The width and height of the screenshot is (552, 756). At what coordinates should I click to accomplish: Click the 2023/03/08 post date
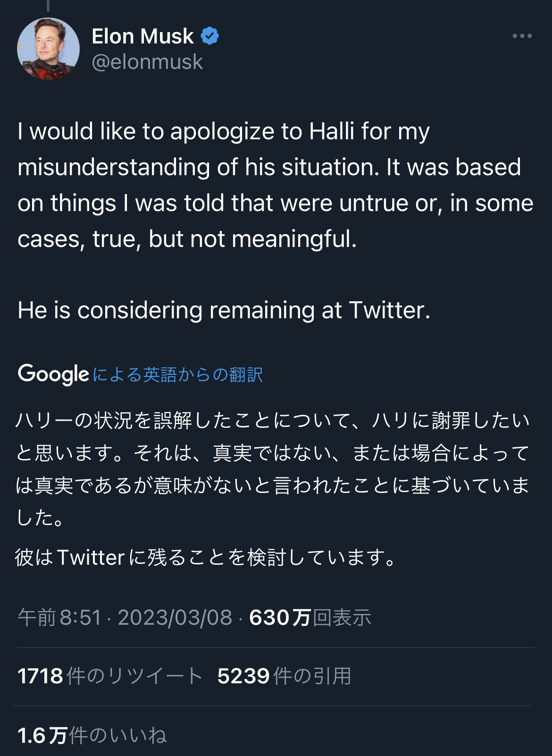175,618
